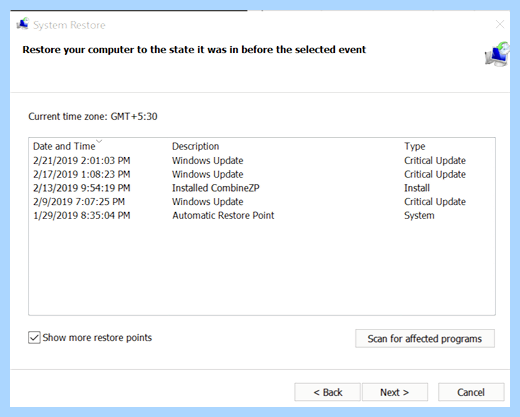Click the System type cell

click(x=419, y=215)
